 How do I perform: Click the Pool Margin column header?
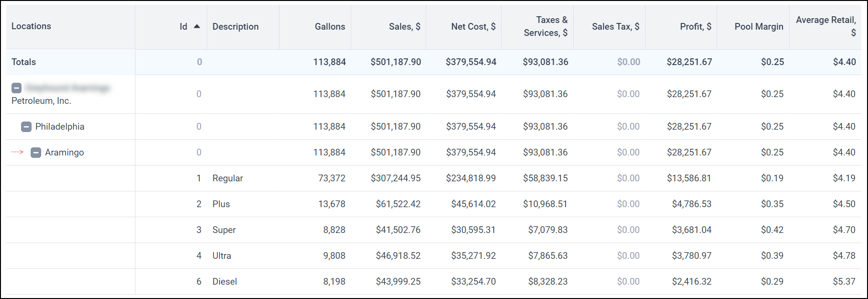(759, 27)
